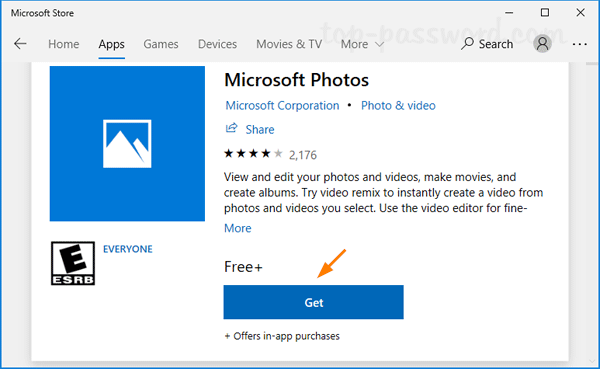The width and height of the screenshot is (600, 369).
Task: Click the EVERYONE rating link
Action: (128, 249)
